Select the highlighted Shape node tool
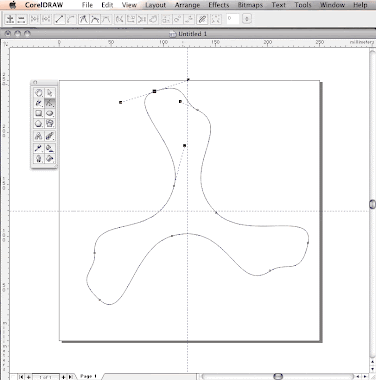 (x=50, y=103)
